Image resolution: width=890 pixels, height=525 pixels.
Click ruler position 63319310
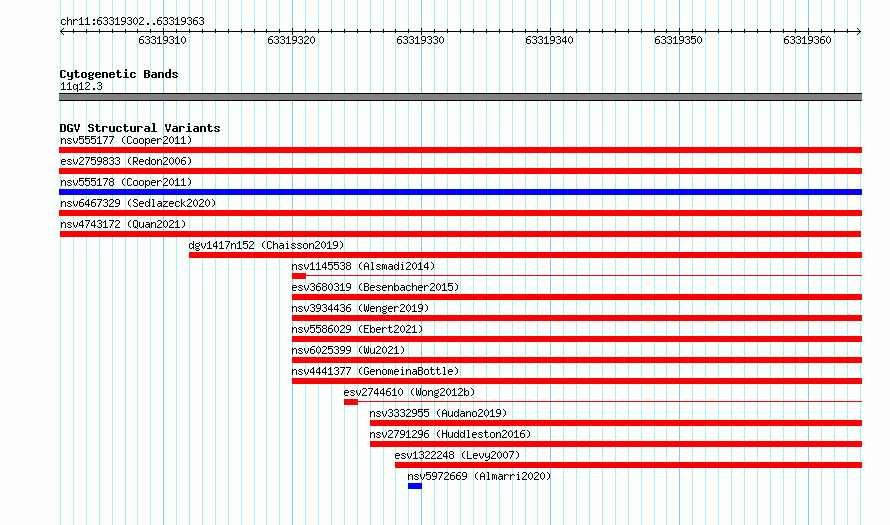click(162, 40)
